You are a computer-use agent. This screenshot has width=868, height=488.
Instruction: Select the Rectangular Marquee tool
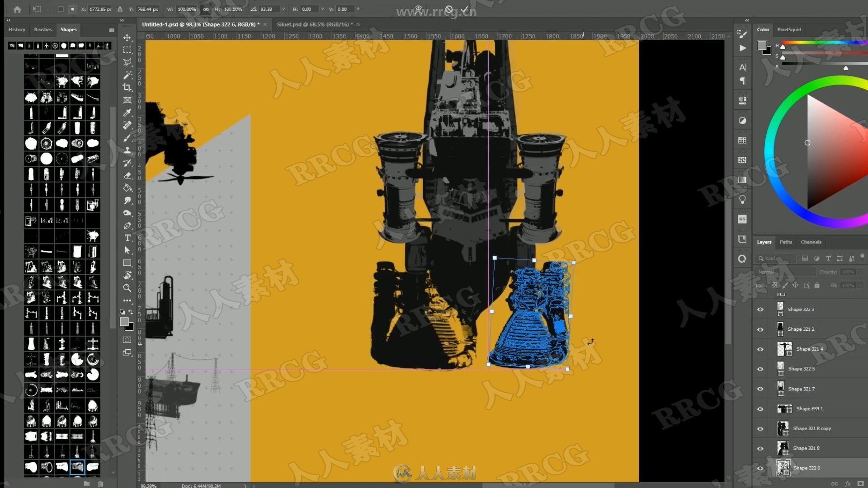(127, 50)
